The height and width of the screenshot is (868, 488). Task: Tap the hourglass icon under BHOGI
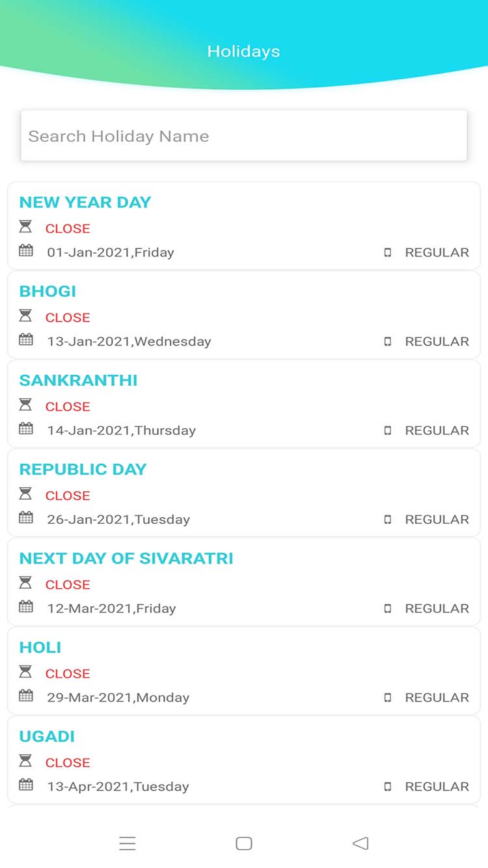(x=25, y=316)
